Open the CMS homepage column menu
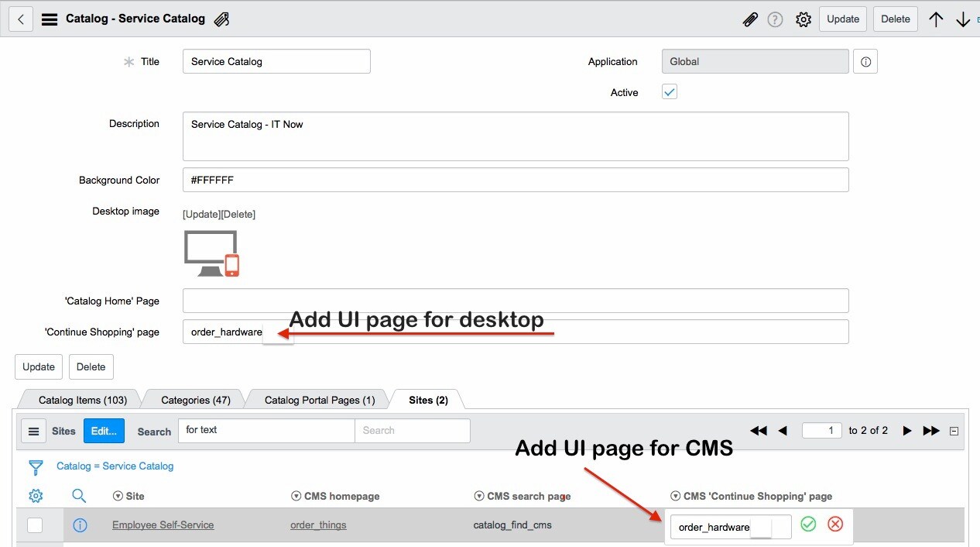980x547 pixels. (296, 496)
